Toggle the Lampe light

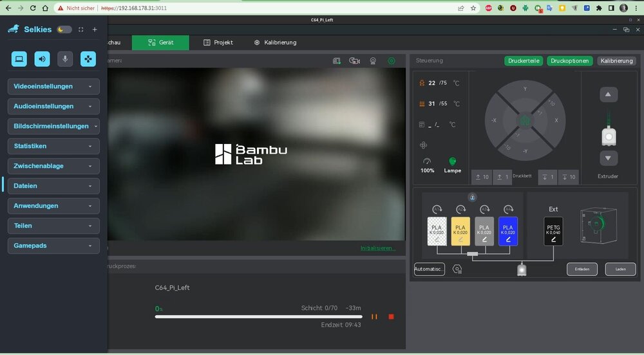pos(452,165)
